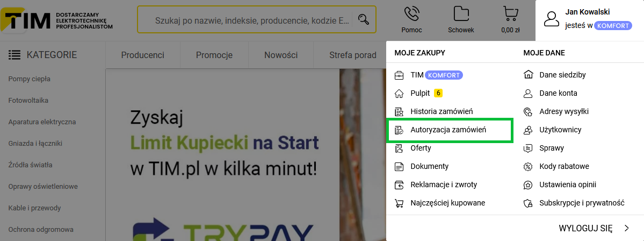The image size is (644, 241).
Task: Open the Schowek folder icon
Action: pyautogui.click(x=461, y=14)
